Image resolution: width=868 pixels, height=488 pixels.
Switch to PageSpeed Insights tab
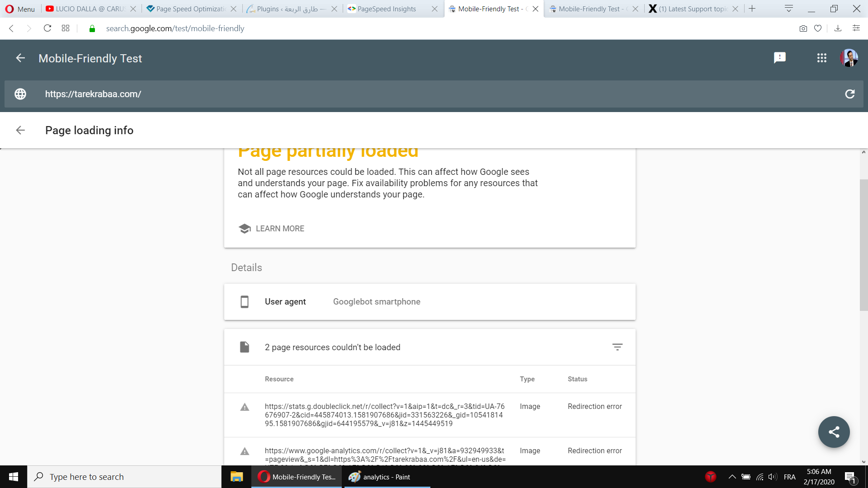tap(387, 9)
